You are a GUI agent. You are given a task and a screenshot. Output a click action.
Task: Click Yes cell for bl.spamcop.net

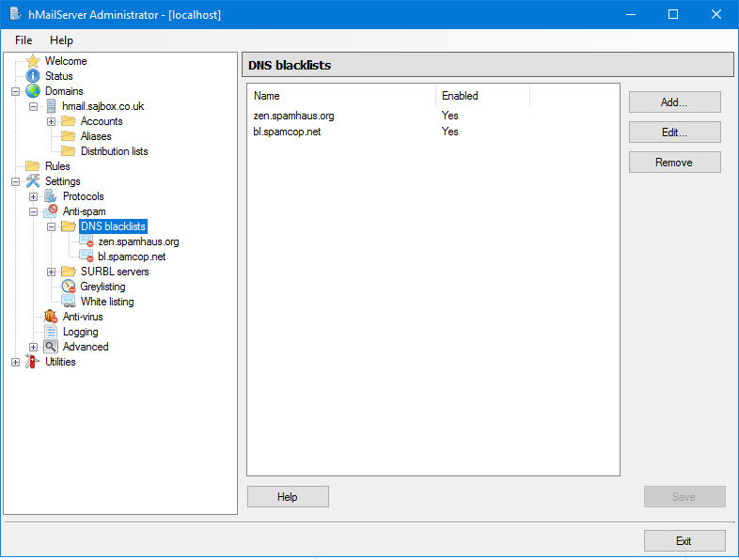pos(450,132)
